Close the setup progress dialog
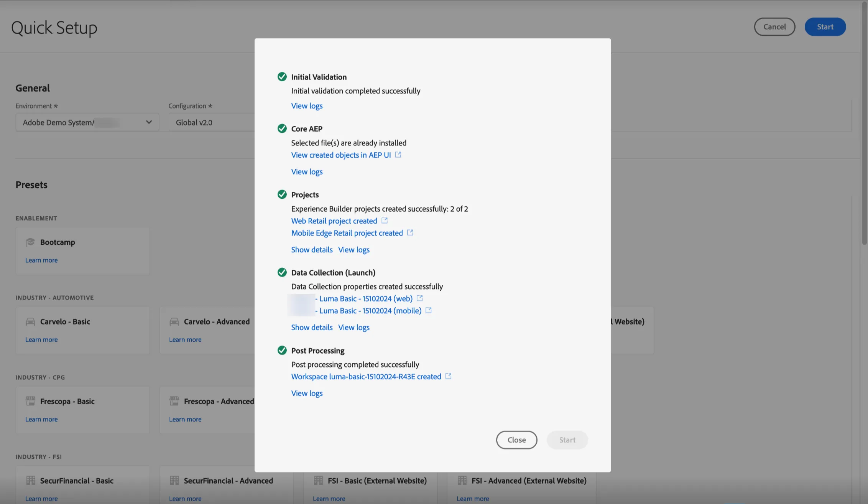868x504 pixels. (x=516, y=440)
